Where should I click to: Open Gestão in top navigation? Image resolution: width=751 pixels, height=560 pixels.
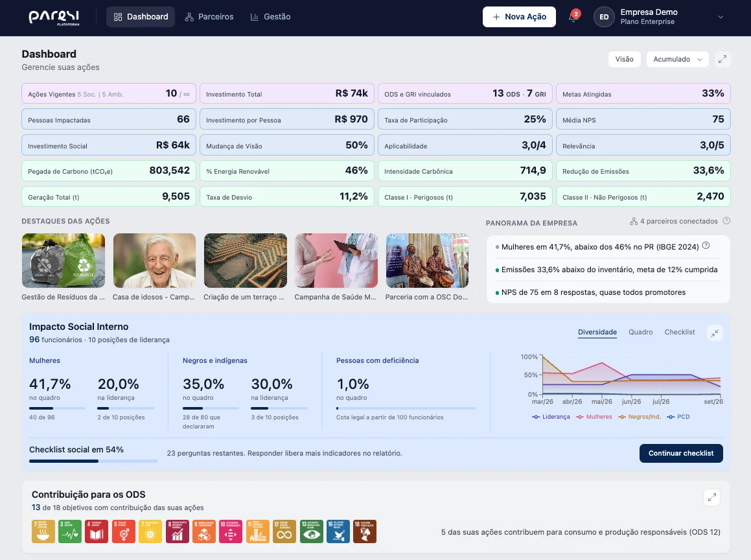270,17
